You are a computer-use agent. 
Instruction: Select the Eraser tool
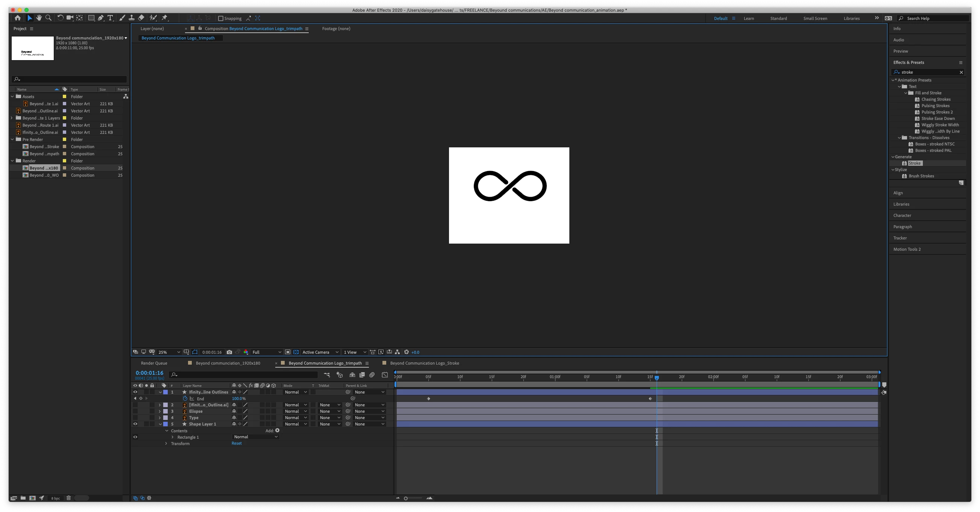(x=141, y=18)
